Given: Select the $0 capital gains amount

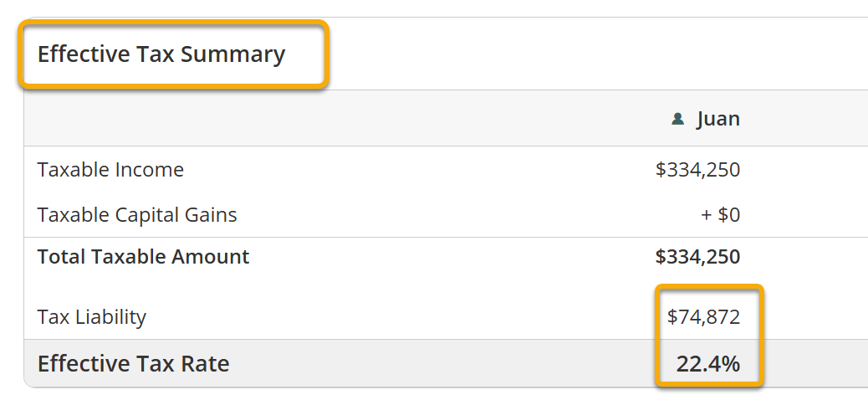Looking at the screenshot, I should pos(729,215).
